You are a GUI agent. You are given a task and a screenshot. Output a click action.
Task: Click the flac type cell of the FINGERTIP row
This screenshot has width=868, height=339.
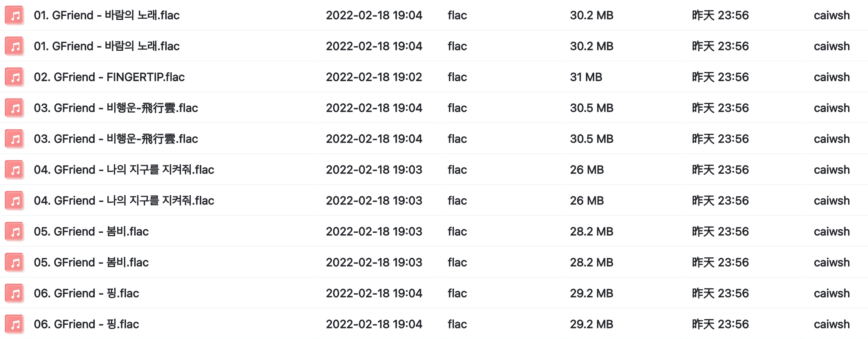point(457,77)
